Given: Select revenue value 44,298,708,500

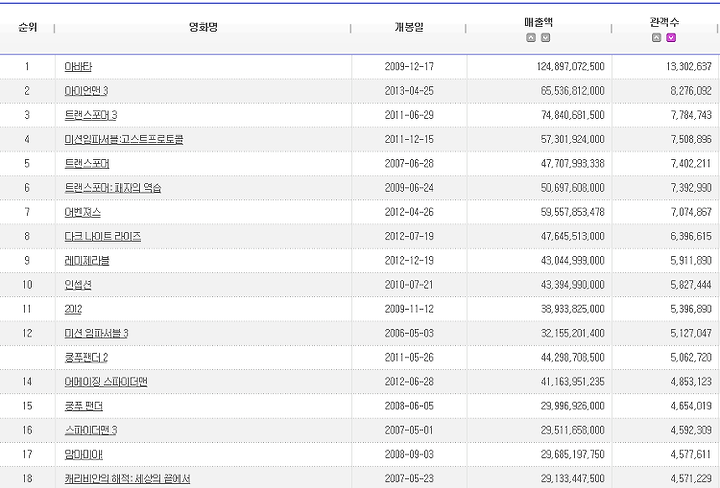Looking at the screenshot, I should 573,358.
